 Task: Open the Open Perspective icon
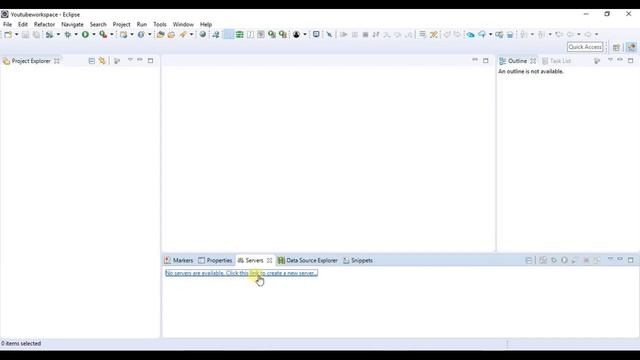[616, 47]
